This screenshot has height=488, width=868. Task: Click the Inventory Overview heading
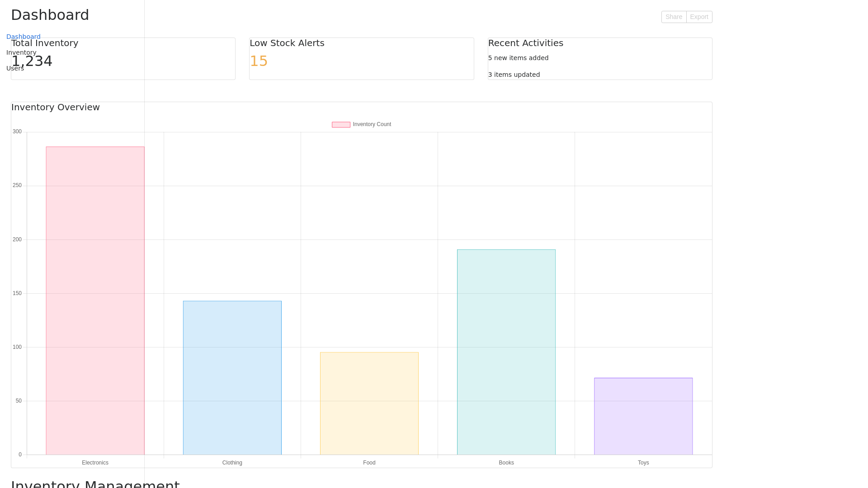[56, 107]
